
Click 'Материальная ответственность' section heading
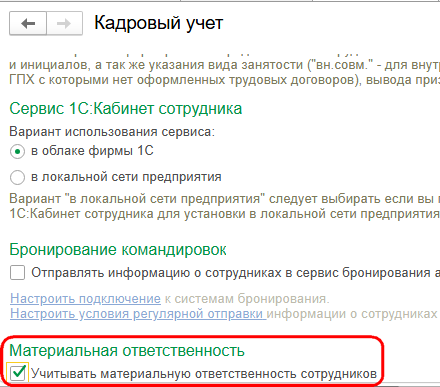(127, 350)
